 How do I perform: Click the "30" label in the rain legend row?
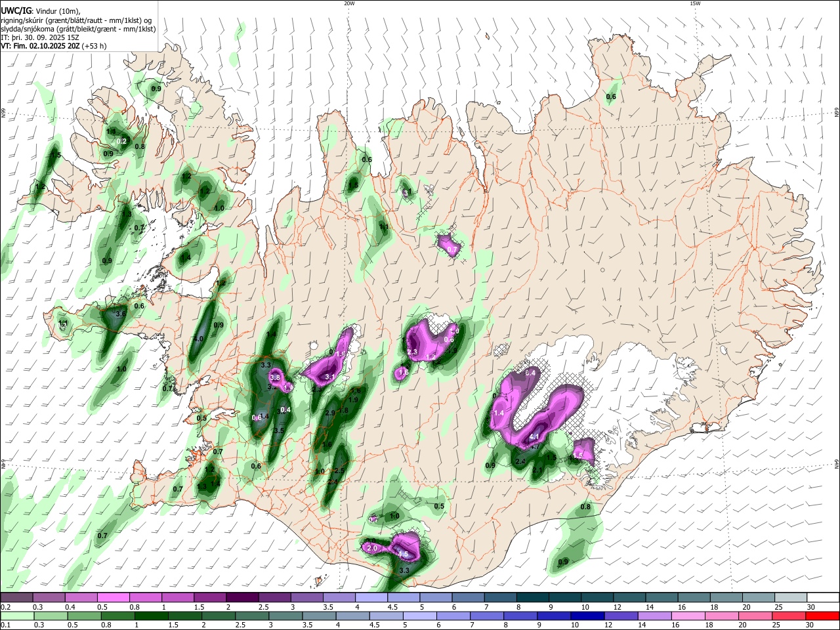coord(811,625)
